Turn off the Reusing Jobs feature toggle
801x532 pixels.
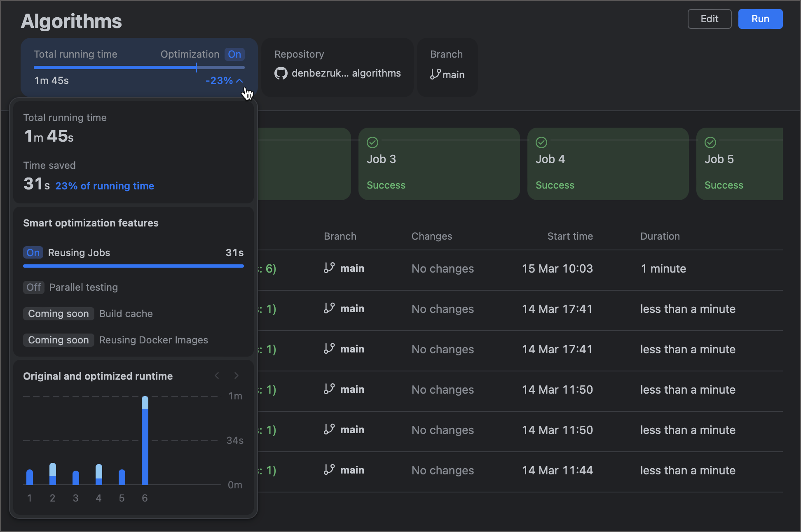(33, 252)
